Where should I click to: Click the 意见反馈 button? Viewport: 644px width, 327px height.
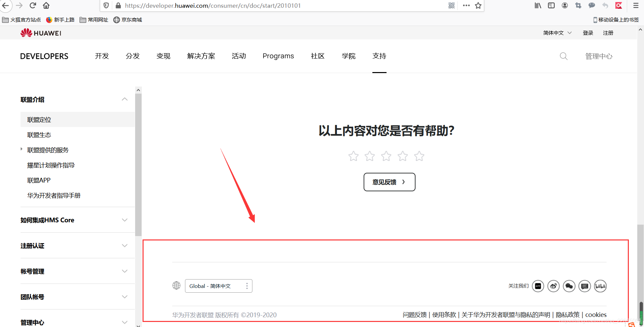pyautogui.click(x=389, y=182)
